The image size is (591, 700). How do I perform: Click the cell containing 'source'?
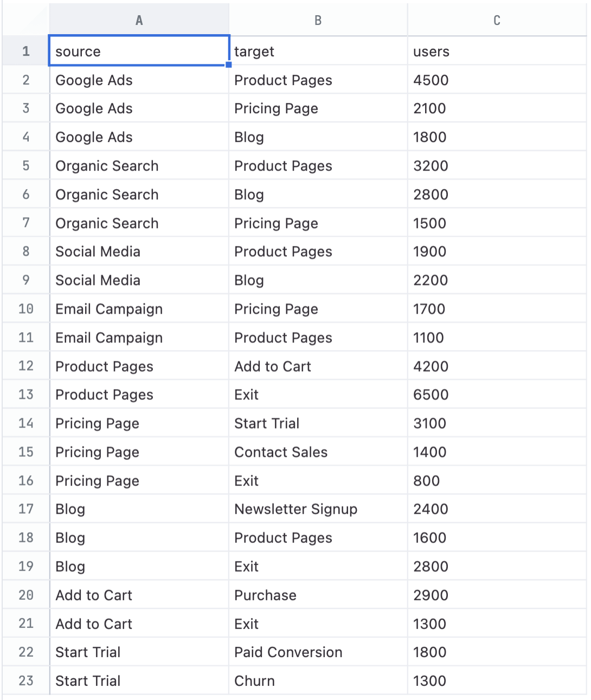pos(139,51)
